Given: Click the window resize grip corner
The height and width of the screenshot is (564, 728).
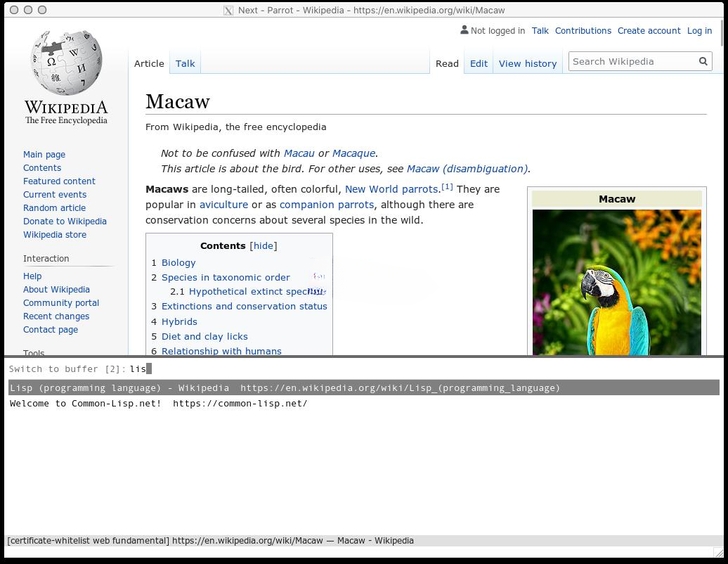Looking at the screenshot, I should [x=718, y=553].
